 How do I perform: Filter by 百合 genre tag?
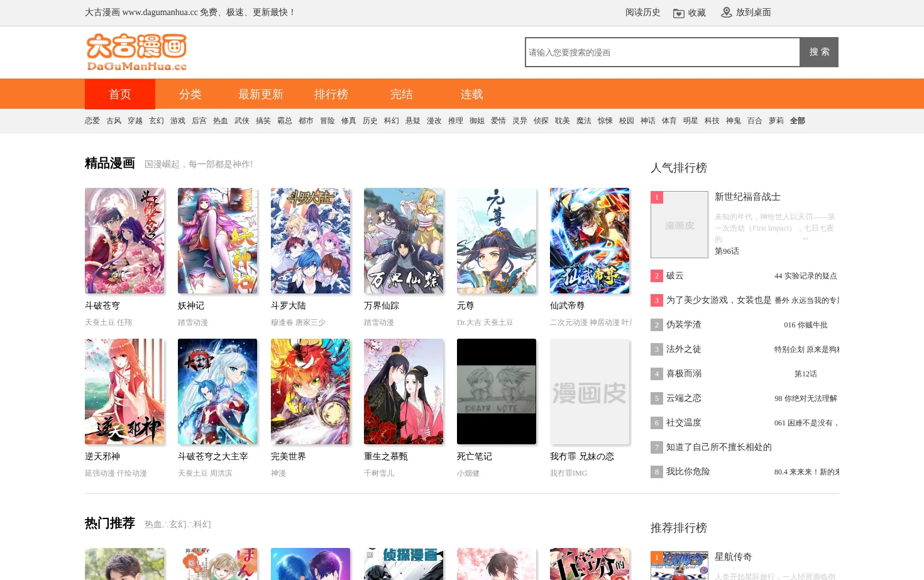coord(755,121)
